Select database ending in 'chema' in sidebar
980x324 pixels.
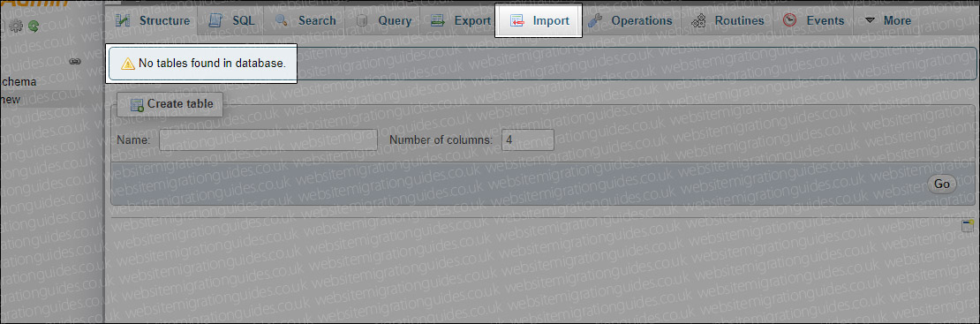19,81
